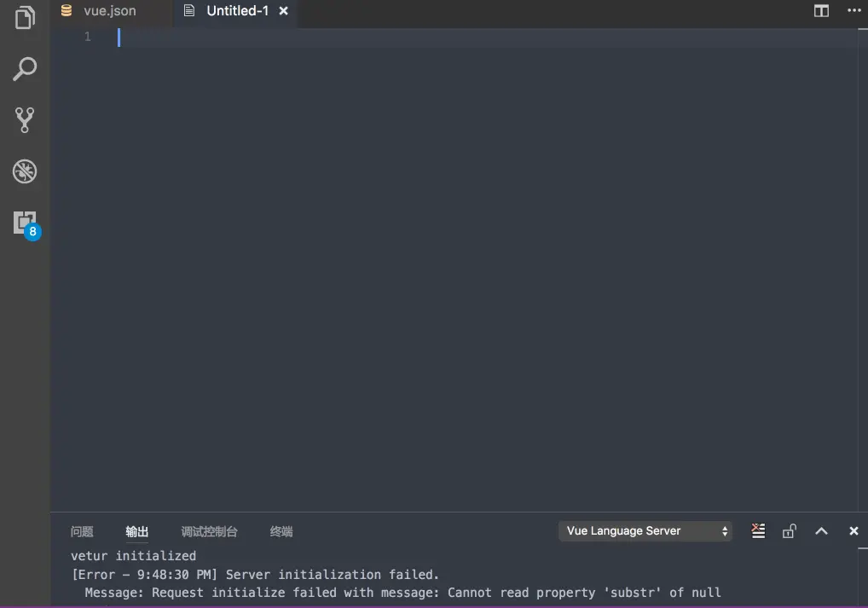Screen dimensions: 868x608
Task: Open the Source Control view
Action: [25, 120]
